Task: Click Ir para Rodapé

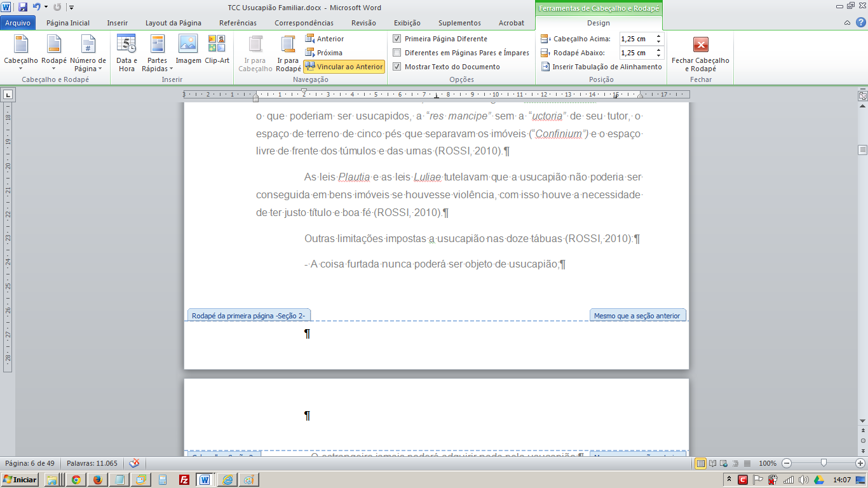Action: tap(288, 53)
